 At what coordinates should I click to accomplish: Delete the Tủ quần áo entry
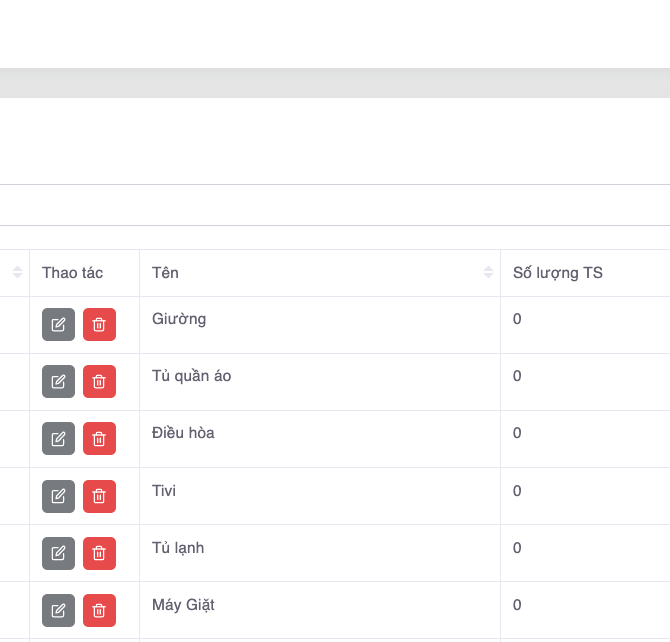99,382
